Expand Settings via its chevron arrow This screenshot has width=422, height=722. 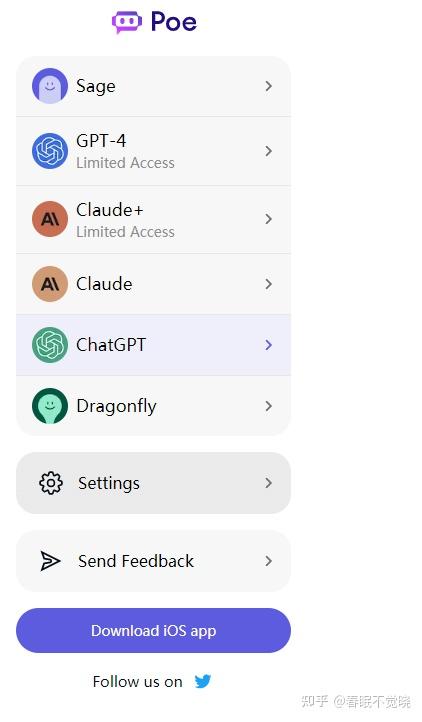[x=269, y=483]
